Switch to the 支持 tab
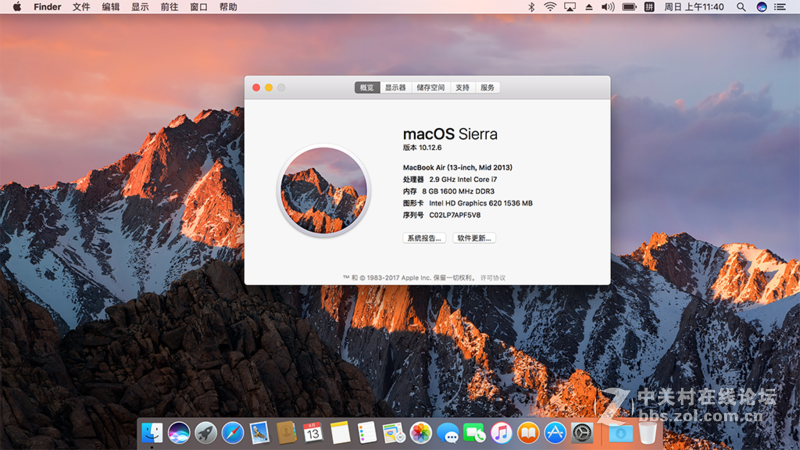 click(463, 88)
